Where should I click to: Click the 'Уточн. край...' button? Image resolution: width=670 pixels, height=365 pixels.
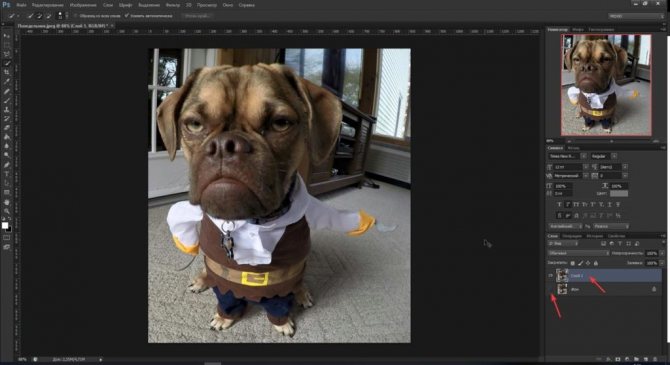pos(197,16)
